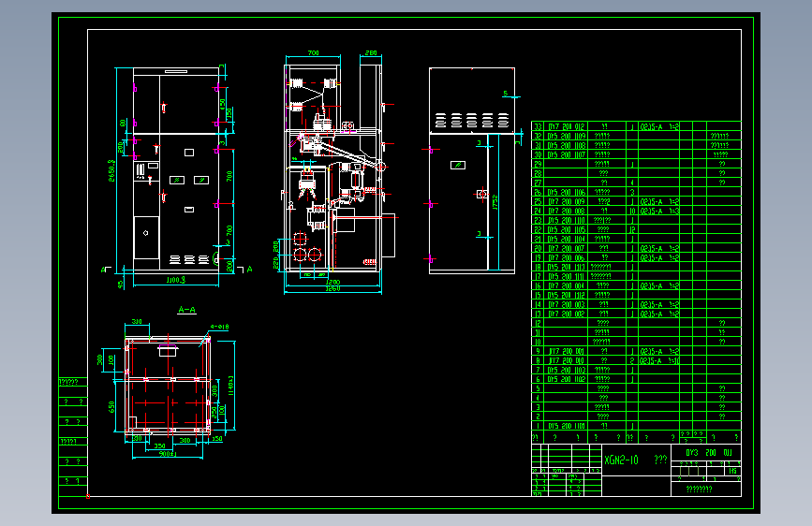This screenshot has width=812, height=526.
Task: Click the DY3 200 drawing number in title block
Action: [x=708, y=452]
